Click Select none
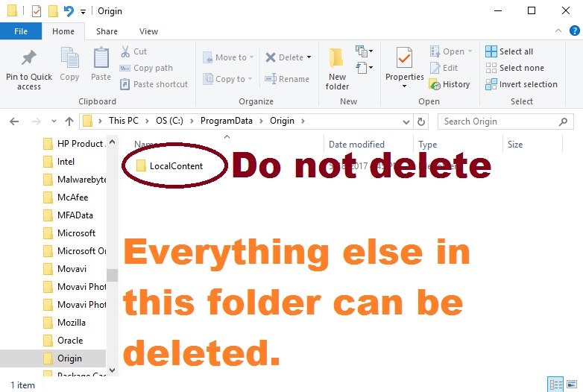The image size is (583, 392). point(514,68)
